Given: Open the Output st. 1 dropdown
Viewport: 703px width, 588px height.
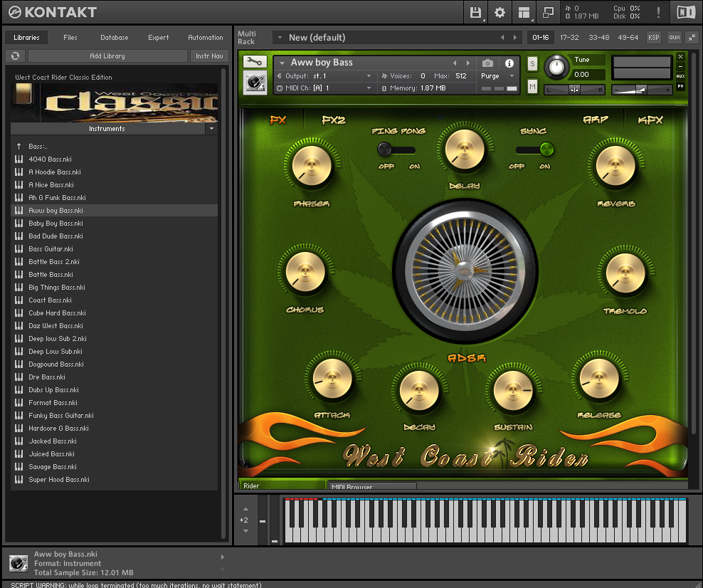Looking at the screenshot, I should coord(324,75).
